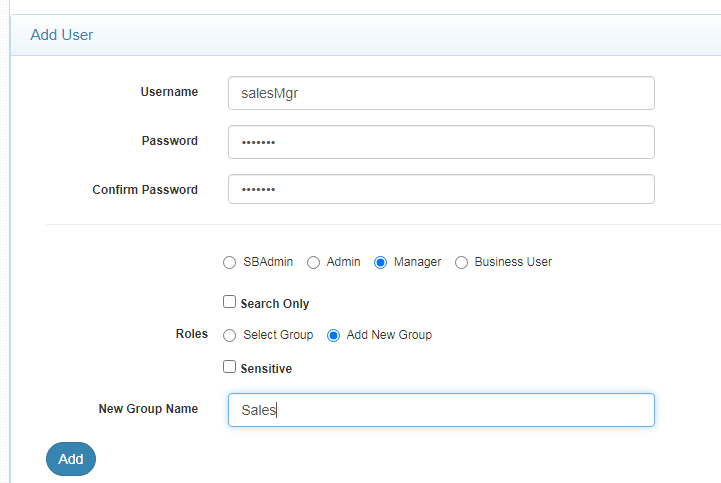
Task: Click the Roles label
Action: click(192, 335)
